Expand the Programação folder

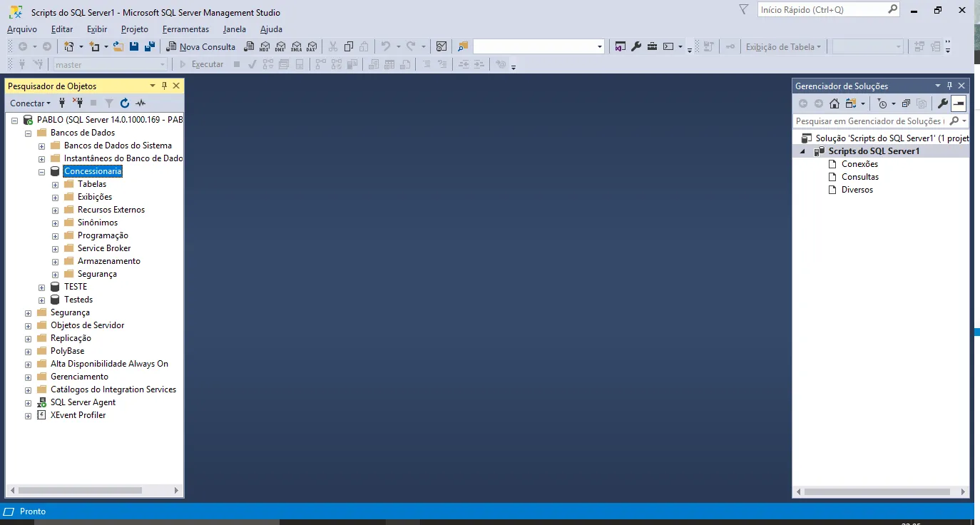pyautogui.click(x=56, y=236)
